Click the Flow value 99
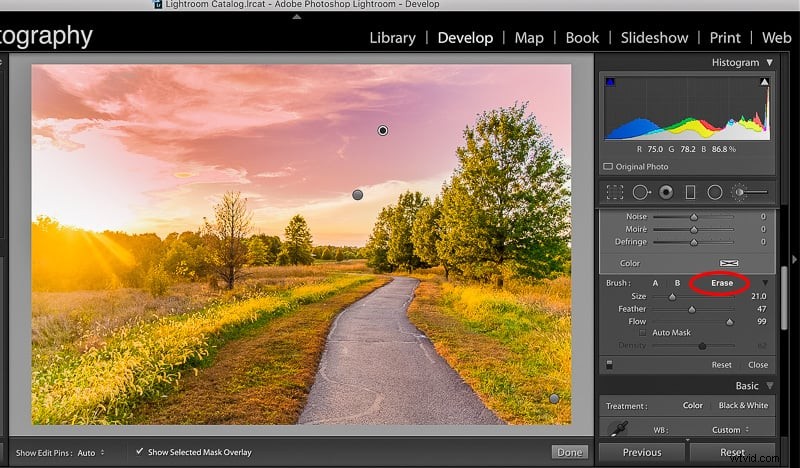Viewport: 800px width, 468px height. tap(762, 322)
